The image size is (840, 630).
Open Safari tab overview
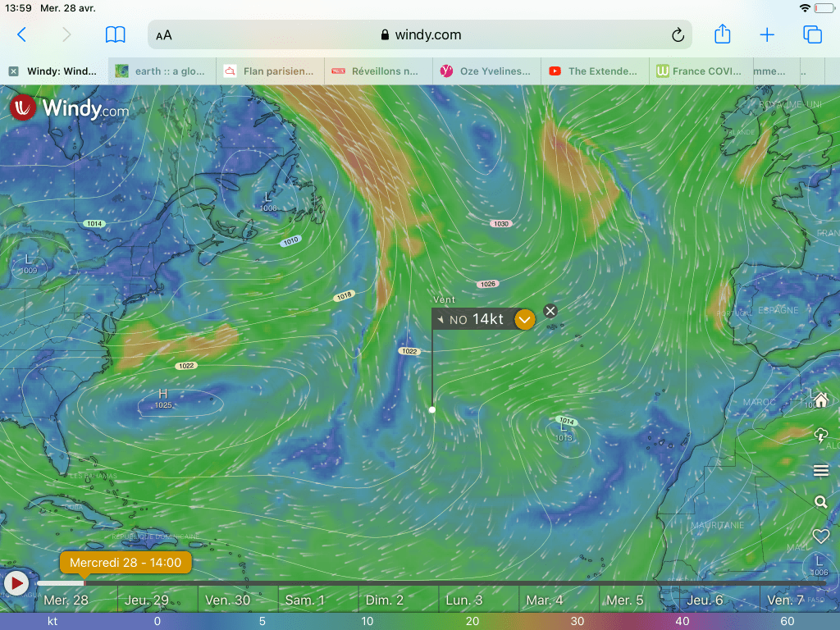[x=812, y=34]
